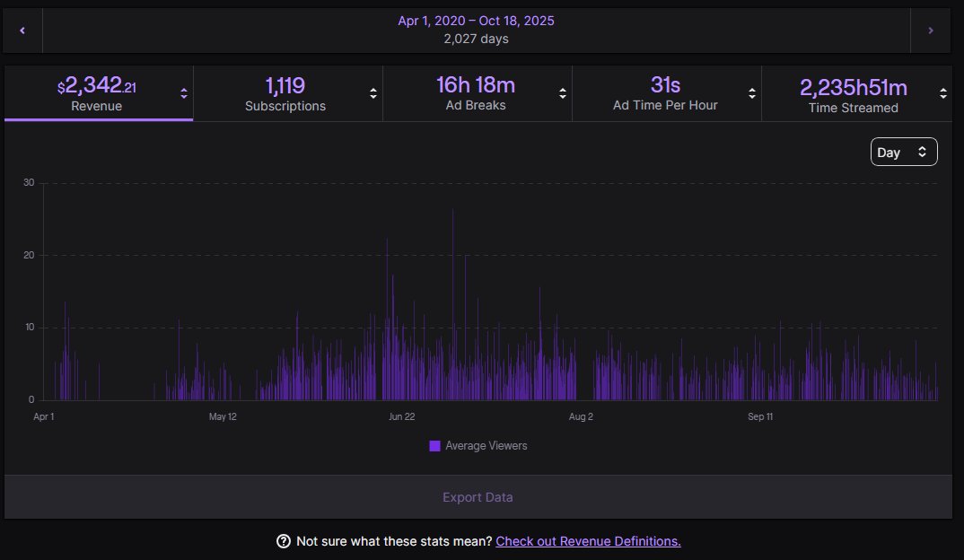Viewport: 964px width, 560px height.
Task: Advance to the next date range period
Action: click(932, 30)
